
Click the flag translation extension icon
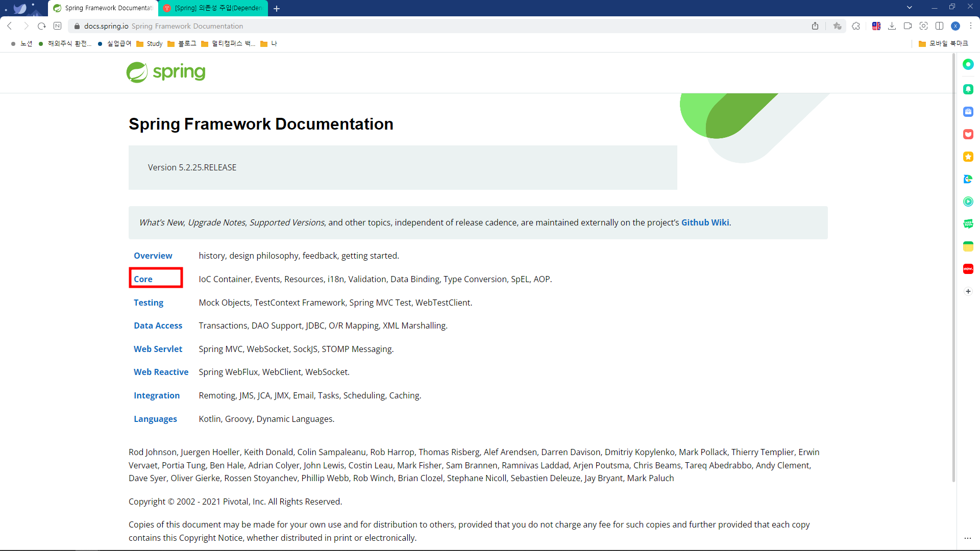876,26
